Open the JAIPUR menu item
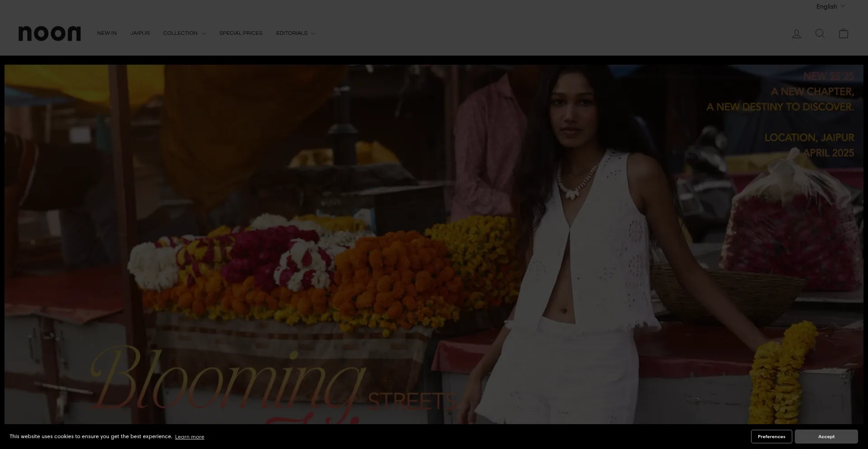This screenshot has height=449, width=868. (140, 33)
